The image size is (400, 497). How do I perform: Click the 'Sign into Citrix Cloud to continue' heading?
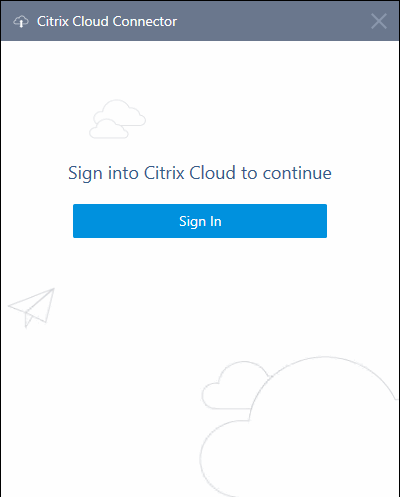200,173
